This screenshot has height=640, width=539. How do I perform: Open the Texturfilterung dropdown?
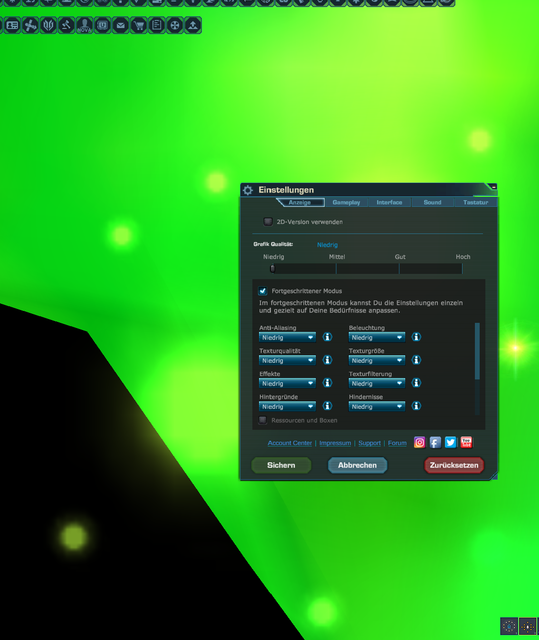377,383
